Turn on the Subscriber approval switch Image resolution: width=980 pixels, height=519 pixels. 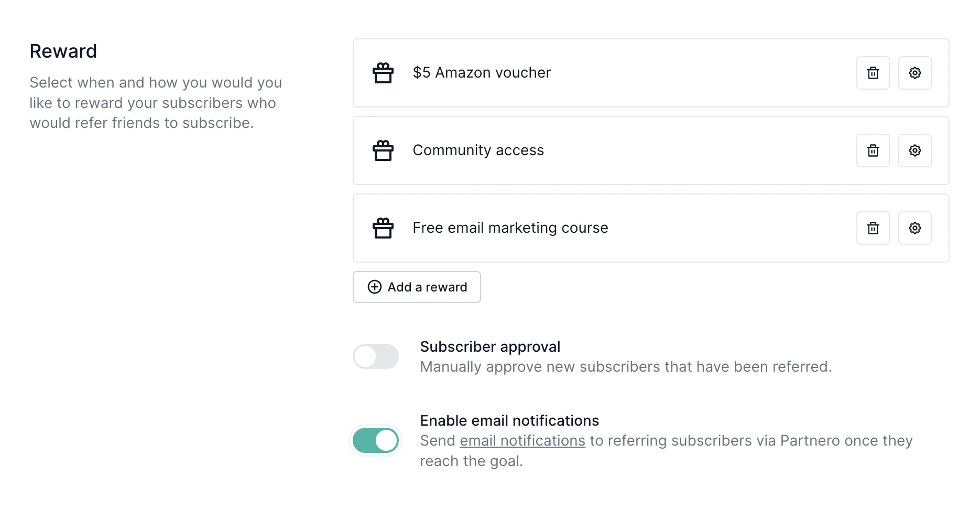pos(376,356)
